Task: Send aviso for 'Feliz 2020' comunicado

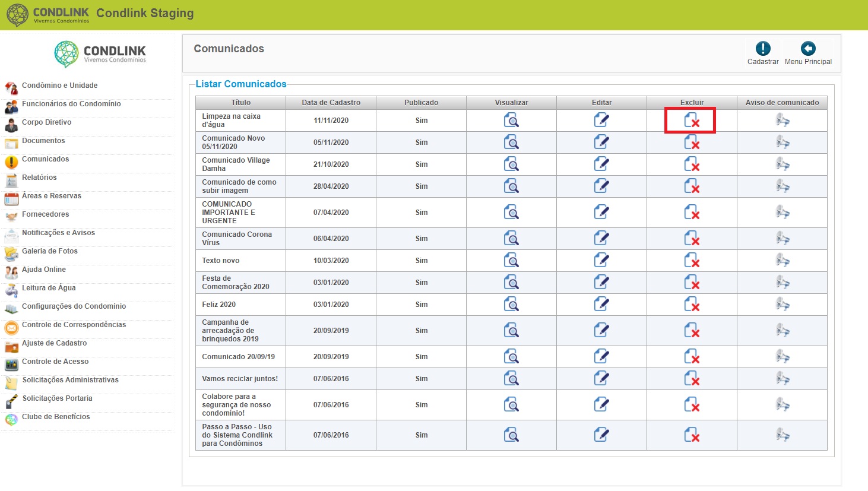Action: [x=783, y=305]
